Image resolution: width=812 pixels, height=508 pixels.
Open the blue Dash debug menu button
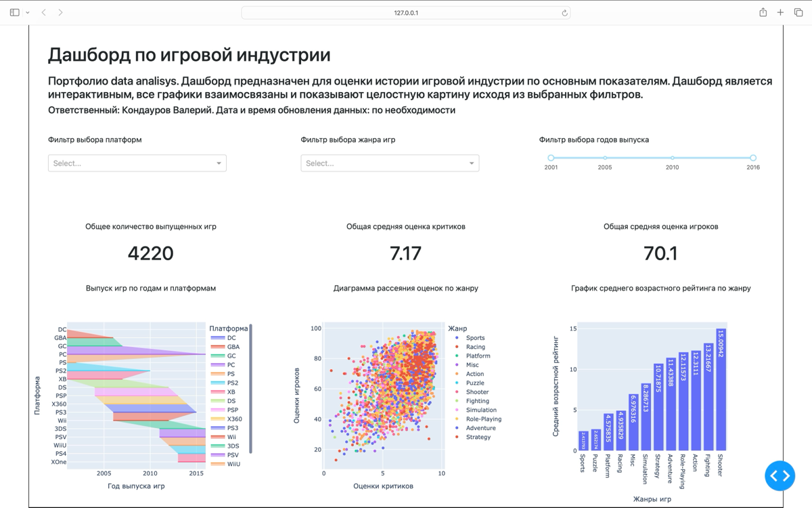pyautogui.click(x=780, y=475)
